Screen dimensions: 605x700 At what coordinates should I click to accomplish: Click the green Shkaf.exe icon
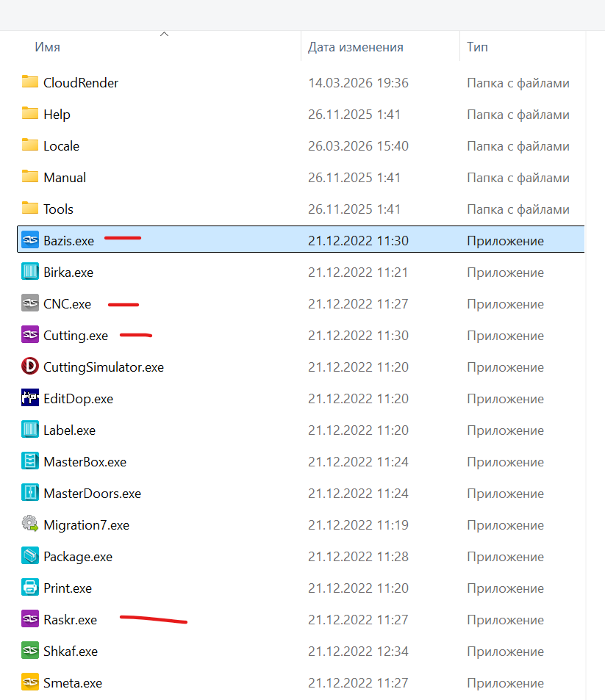(x=30, y=651)
